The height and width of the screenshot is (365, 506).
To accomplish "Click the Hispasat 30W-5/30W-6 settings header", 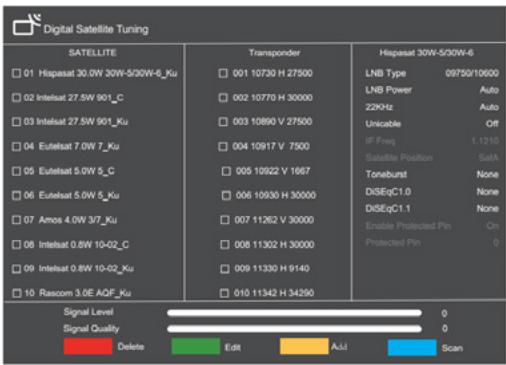I will (426, 53).
